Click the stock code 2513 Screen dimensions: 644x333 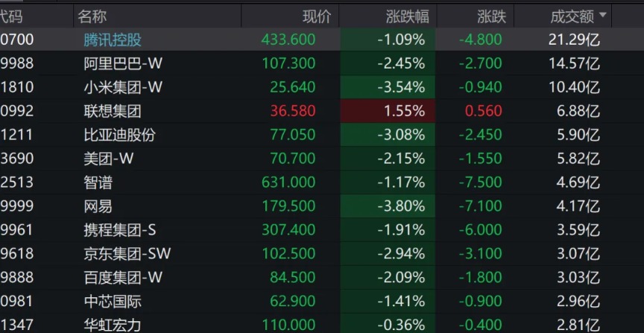pyautogui.click(x=17, y=183)
